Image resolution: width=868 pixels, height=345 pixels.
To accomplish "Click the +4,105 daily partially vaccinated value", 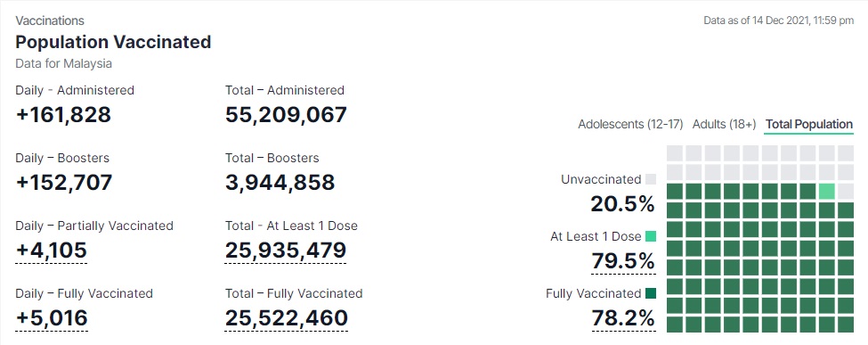I will 52,251.
